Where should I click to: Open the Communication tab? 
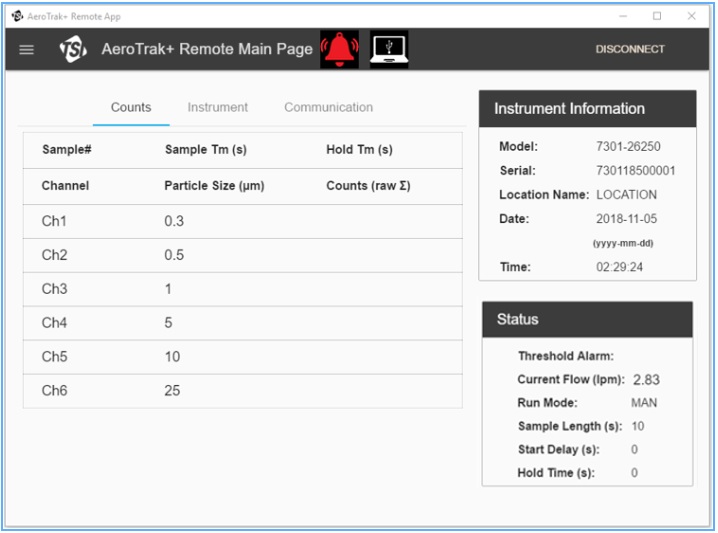coord(328,108)
